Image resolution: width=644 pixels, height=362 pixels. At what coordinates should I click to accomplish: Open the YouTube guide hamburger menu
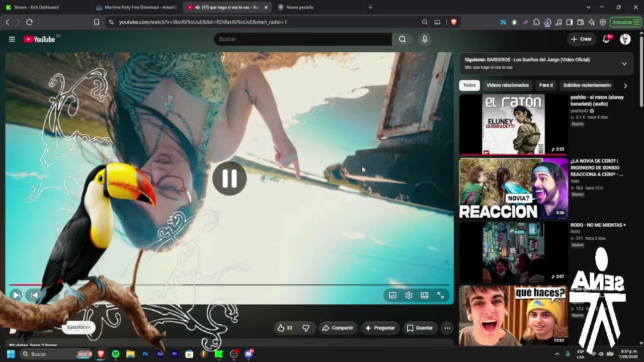coord(12,39)
